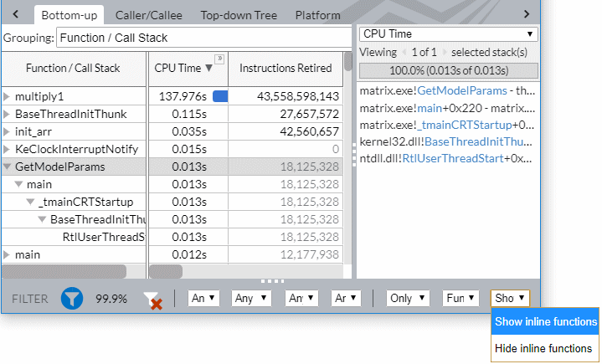Go to the next selected stack
Image resolution: width=602 pixels, height=364 pixels.
pyautogui.click(x=444, y=53)
